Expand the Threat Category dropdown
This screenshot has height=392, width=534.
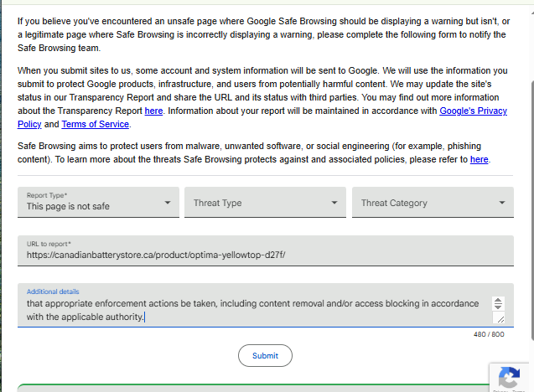click(x=433, y=202)
